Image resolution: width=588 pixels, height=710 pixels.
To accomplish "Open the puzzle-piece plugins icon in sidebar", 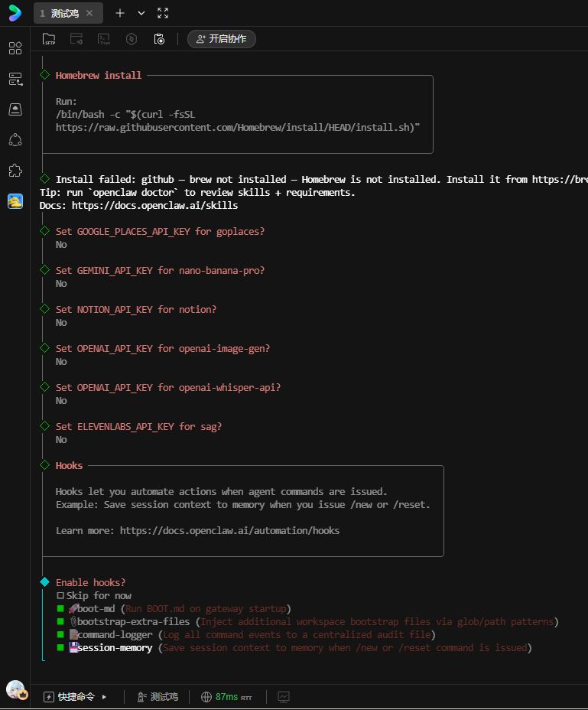I will pyautogui.click(x=15, y=170).
